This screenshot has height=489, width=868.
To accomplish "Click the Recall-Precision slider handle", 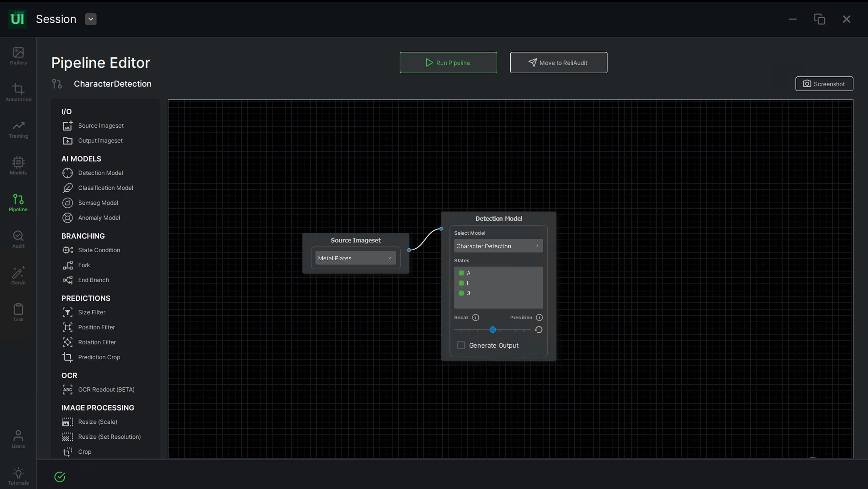I will [x=493, y=330].
